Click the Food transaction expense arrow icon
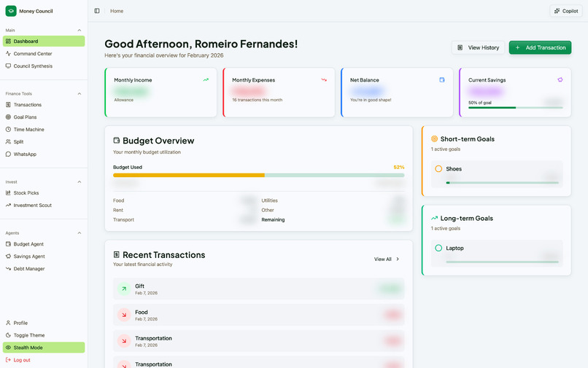The image size is (588, 368). 124,315
